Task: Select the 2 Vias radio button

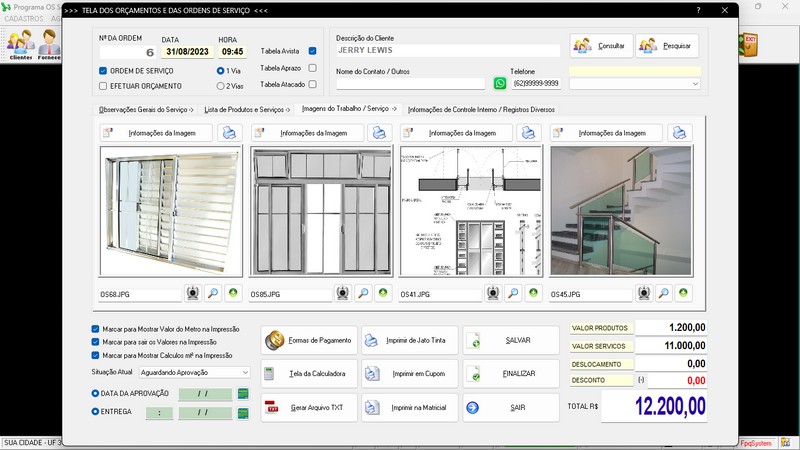Action: (220, 87)
